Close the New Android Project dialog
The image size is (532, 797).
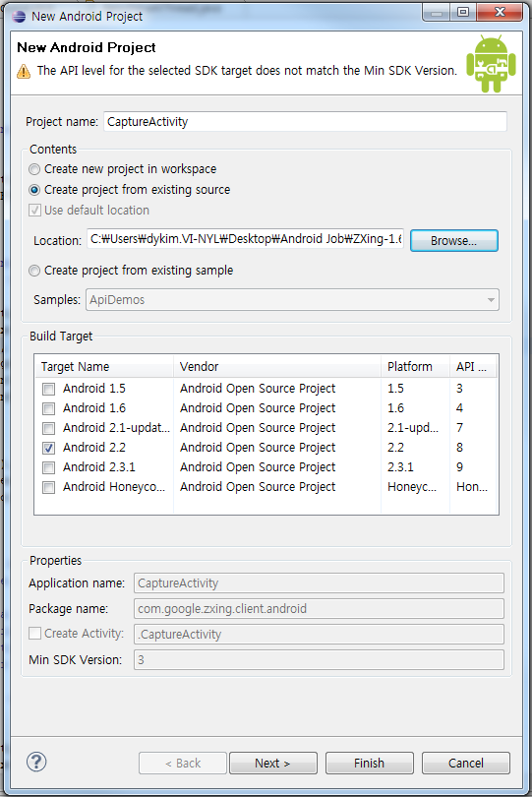(x=500, y=12)
